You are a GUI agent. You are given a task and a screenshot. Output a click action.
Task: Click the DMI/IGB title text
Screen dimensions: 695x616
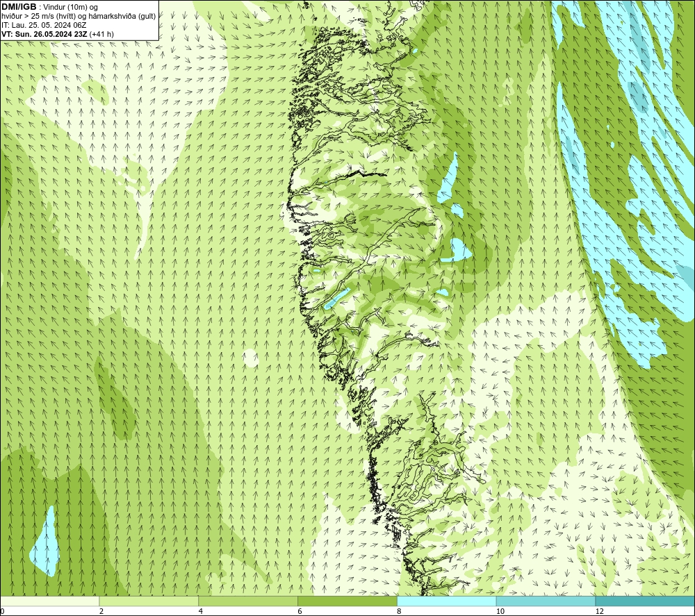tap(19, 7)
